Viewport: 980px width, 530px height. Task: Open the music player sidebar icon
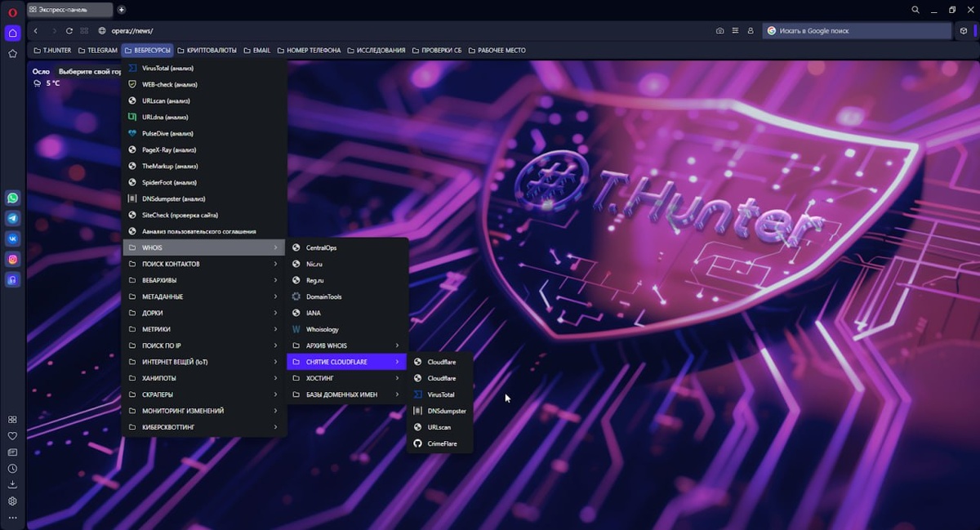click(12, 279)
